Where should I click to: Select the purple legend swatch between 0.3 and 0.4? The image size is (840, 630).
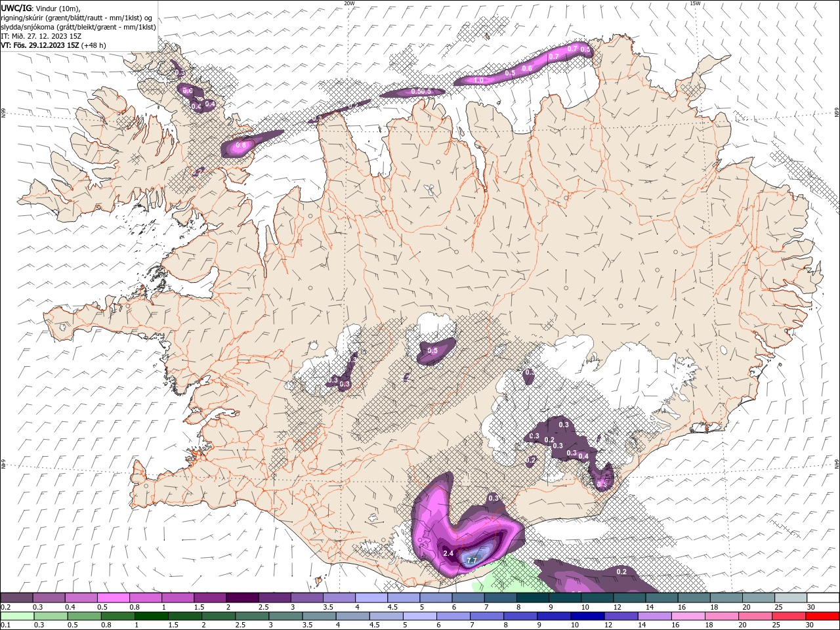[49, 598]
